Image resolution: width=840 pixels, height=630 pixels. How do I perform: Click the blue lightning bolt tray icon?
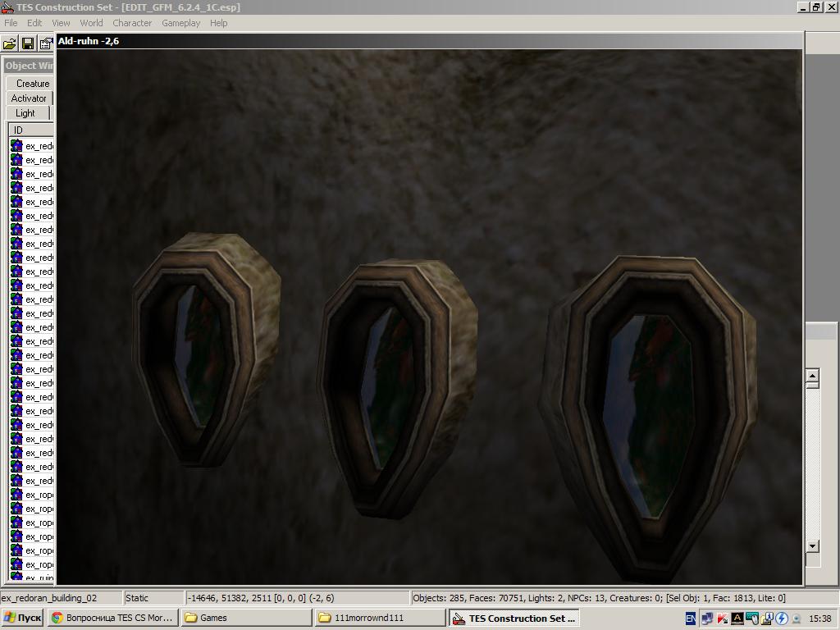pyautogui.click(x=781, y=619)
